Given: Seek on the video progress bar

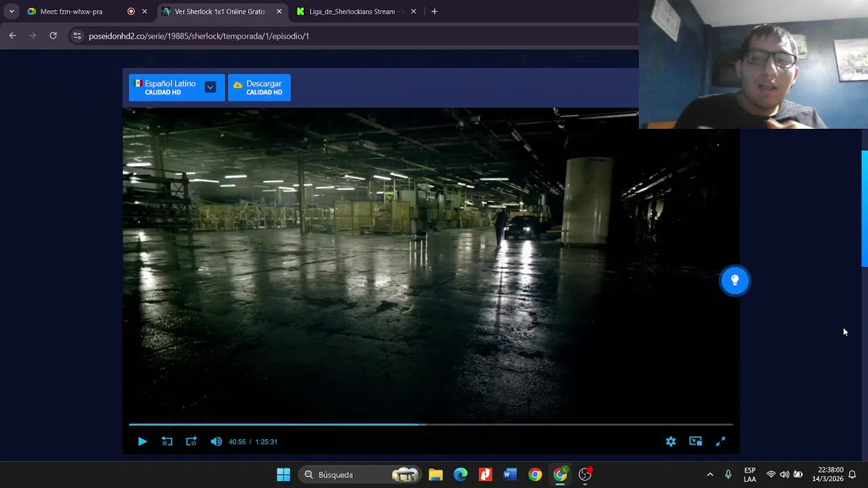Looking at the screenshot, I should (431, 425).
